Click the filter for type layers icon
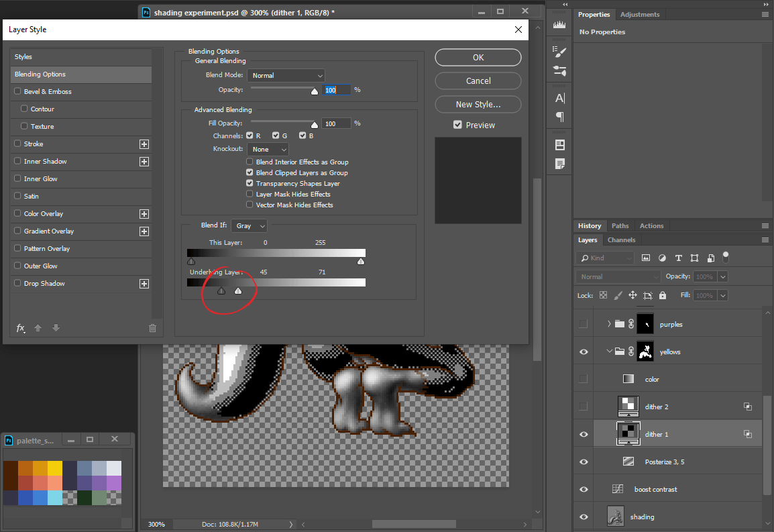Viewport: 774px width, 532px height. pyautogui.click(x=678, y=258)
